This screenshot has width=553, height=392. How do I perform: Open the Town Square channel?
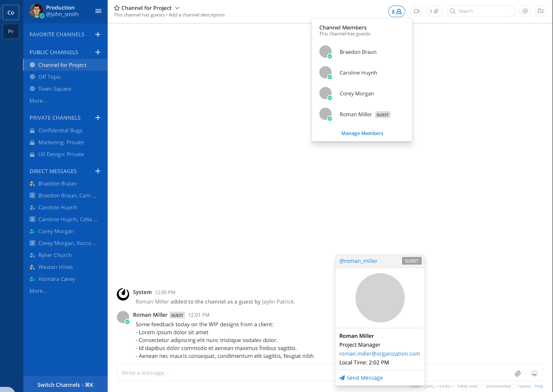(54, 89)
